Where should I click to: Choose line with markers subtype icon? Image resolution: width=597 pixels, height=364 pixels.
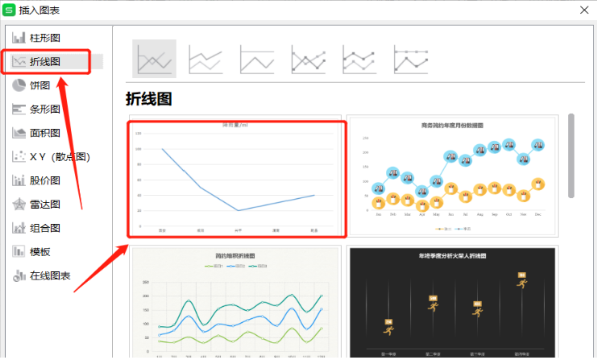[309, 59]
